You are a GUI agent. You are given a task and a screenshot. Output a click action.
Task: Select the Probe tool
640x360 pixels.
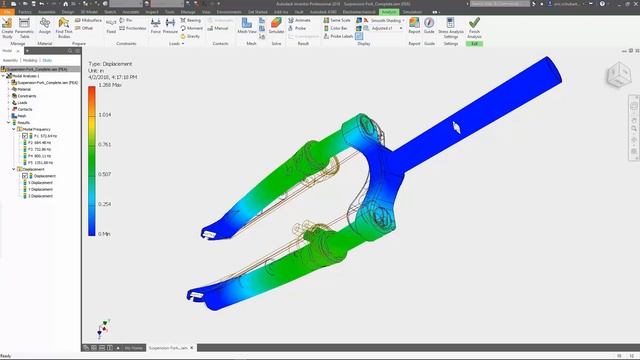297,28
